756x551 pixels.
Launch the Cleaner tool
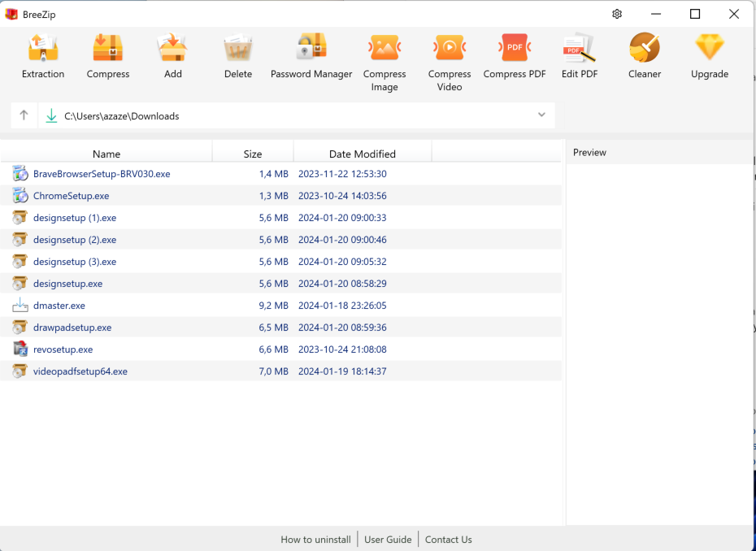tap(644, 55)
